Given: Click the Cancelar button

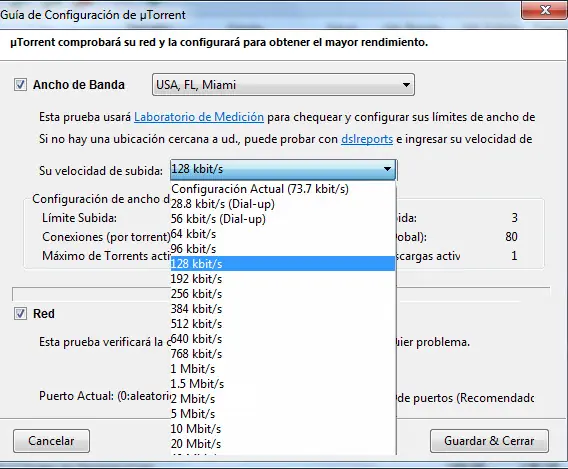Looking at the screenshot, I should (x=51, y=441).
